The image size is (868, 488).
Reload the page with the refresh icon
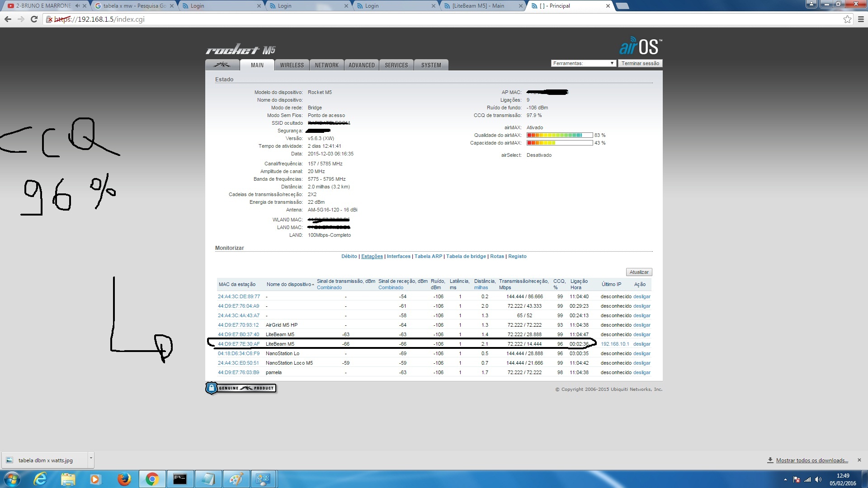coord(34,19)
